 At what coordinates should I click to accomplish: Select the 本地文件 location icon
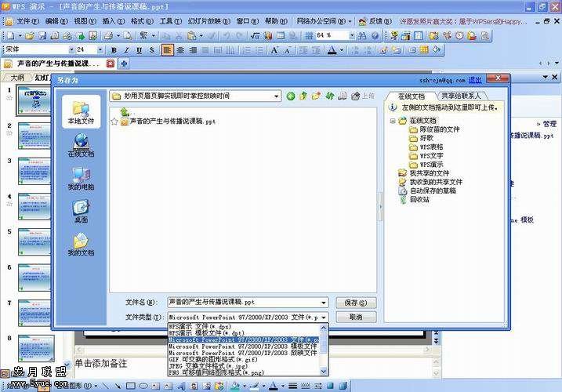81,111
